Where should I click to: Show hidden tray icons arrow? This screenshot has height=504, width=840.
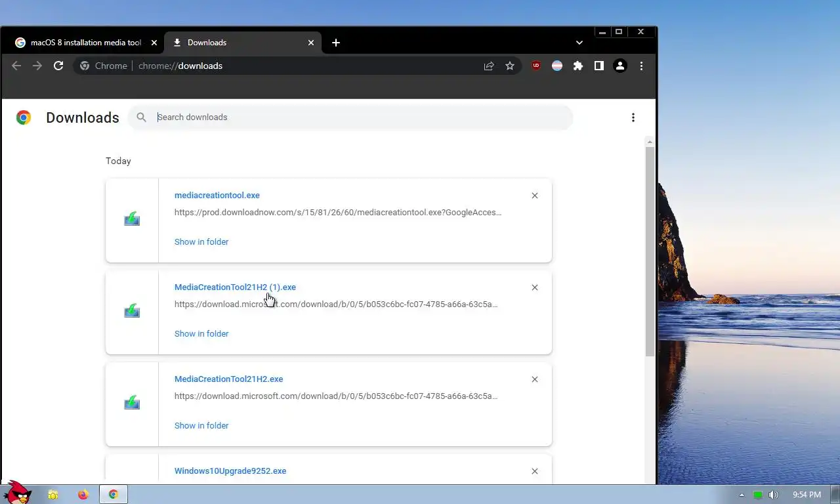pyautogui.click(x=742, y=495)
